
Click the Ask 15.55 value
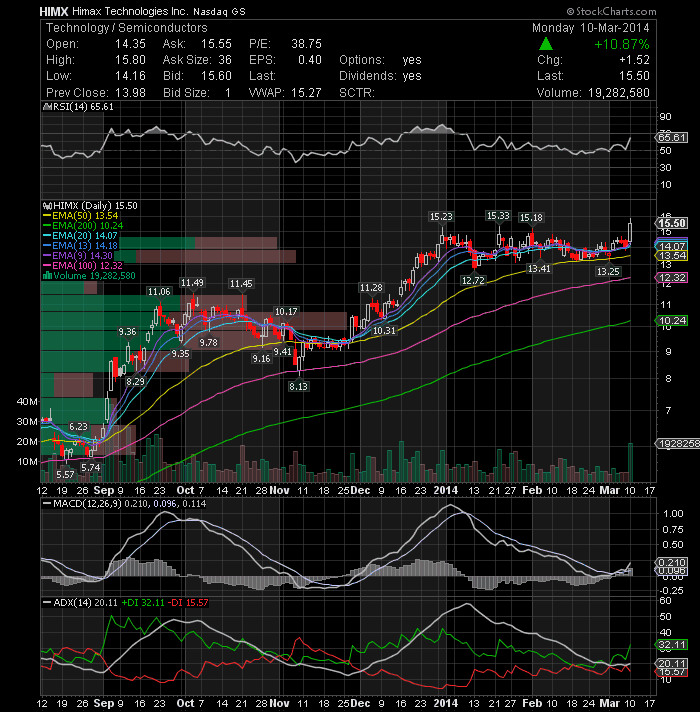click(x=216, y=44)
